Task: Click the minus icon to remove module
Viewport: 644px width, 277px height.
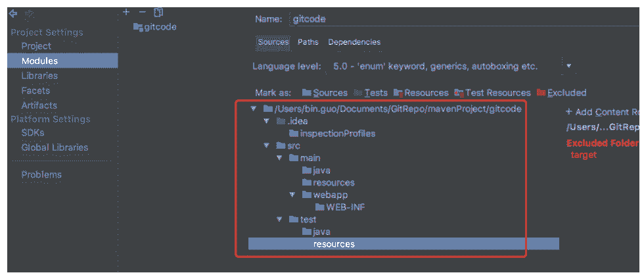Action: pos(142,12)
